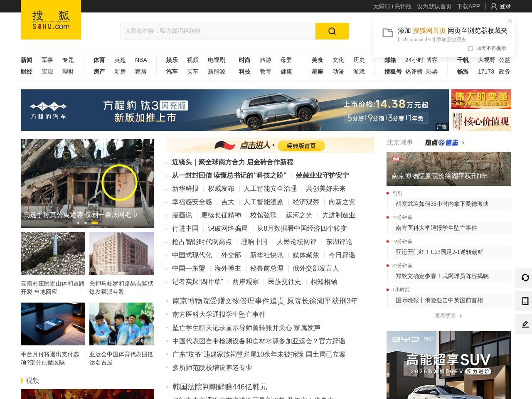Close the add-to-bookmarks popup

pos(510,21)
